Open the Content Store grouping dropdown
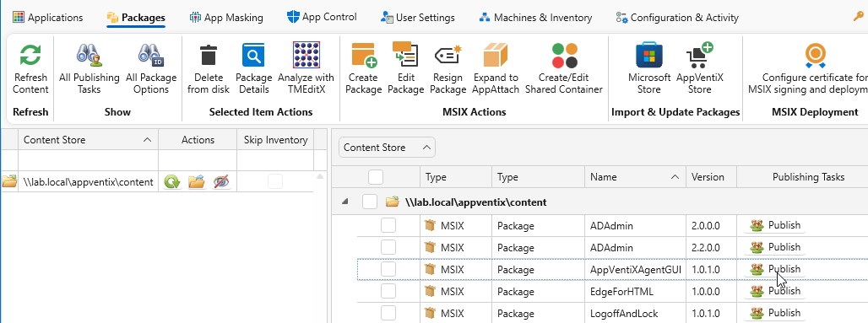Image resolution: width=868 pixels, height=323 pixels. pyautogui.click(x=387, y=147)
